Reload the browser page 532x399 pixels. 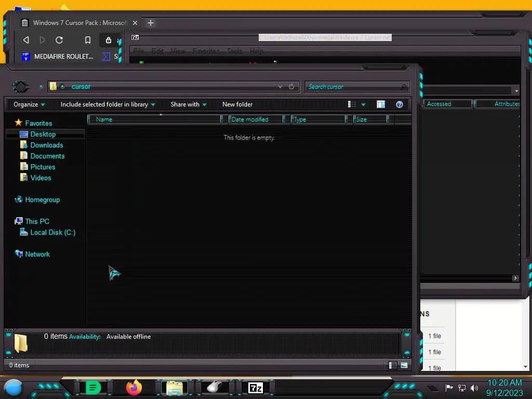point(59,40)
